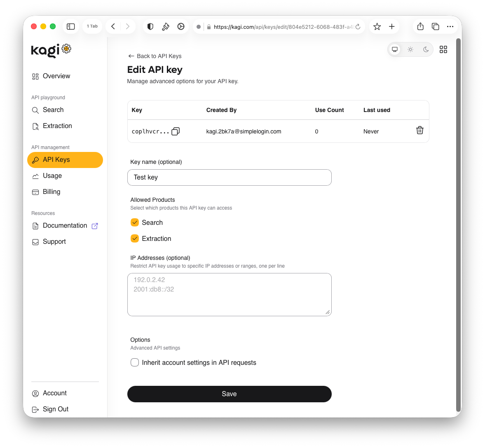Open the Documentation link

coord(65,226)
